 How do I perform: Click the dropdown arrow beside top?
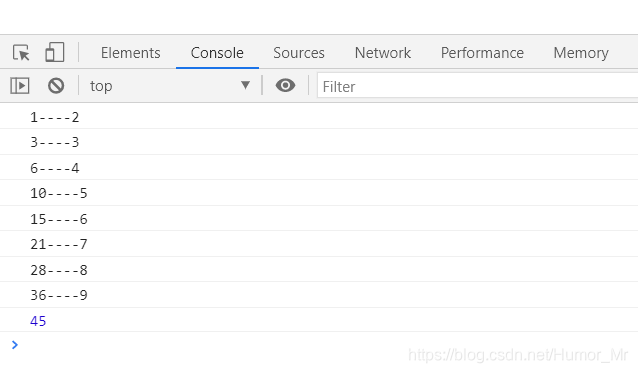pyautogui.click(x=245, y=85)
